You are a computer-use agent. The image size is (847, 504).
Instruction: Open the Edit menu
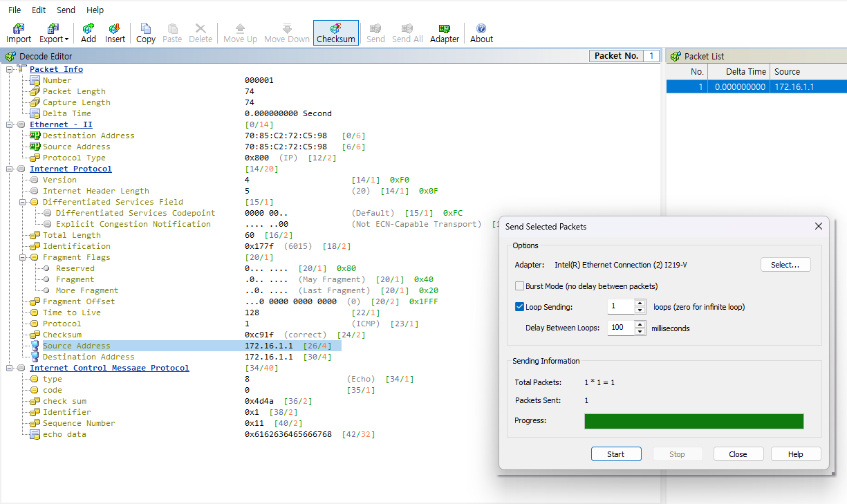(39, 10)
